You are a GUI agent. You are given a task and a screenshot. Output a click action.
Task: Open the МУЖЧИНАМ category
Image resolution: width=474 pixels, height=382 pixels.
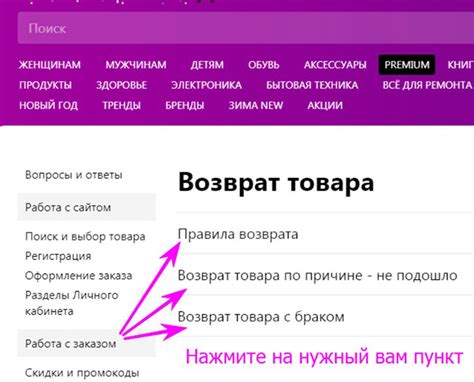click(x=136, y=65)
